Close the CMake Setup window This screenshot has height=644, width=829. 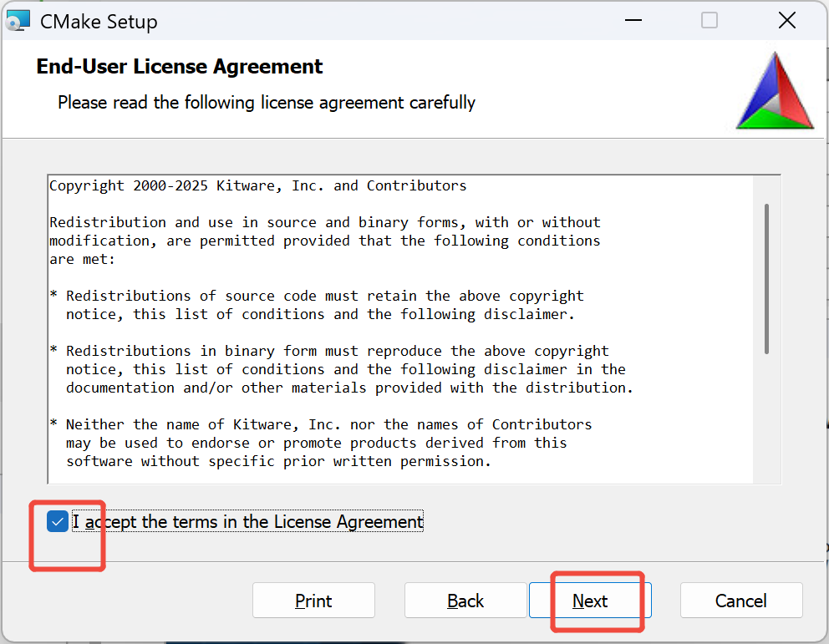(x=787, y=21)
